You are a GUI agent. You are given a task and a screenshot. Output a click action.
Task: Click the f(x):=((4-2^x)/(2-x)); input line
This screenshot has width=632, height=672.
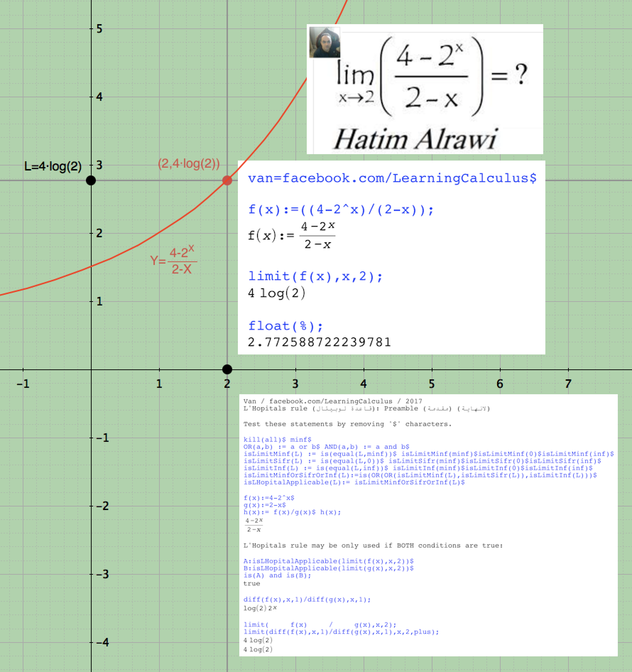[341, 210]
